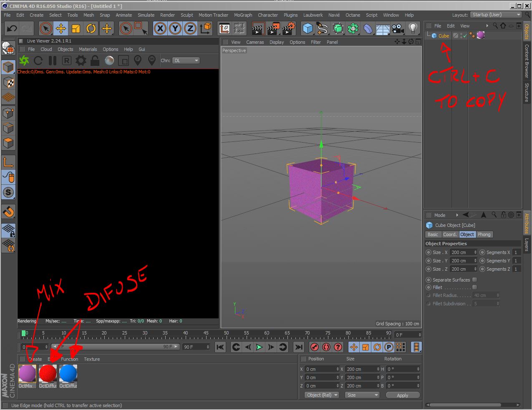The height and width of the screenshot is (410, 532).
Task: Open the Structure side tab
Action: tap(527, 92)
